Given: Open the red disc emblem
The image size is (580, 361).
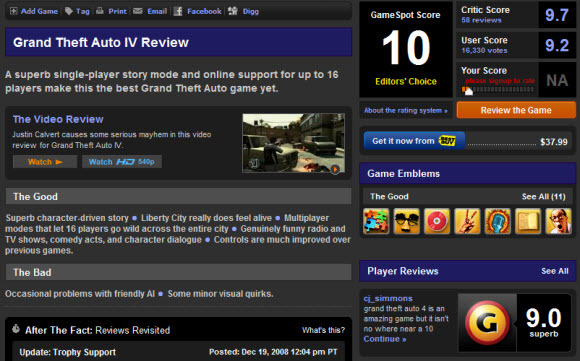Looking at the screenshot, I should click(x=436, y=221).
